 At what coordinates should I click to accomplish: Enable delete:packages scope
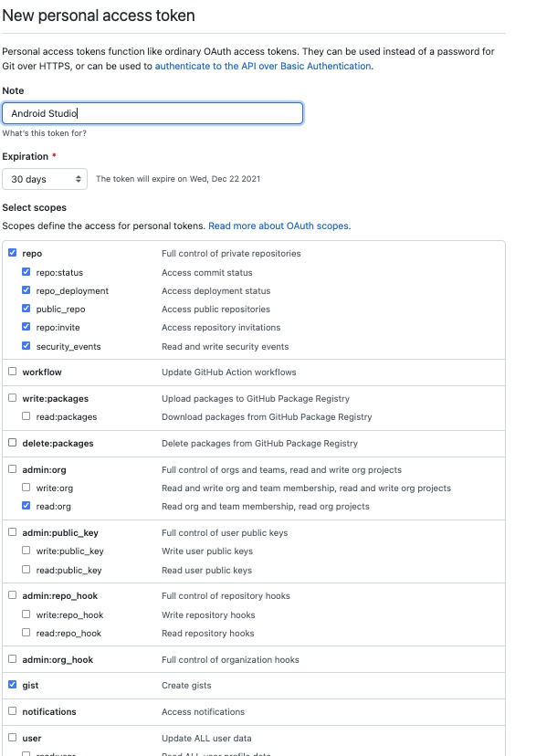[13, 443]
